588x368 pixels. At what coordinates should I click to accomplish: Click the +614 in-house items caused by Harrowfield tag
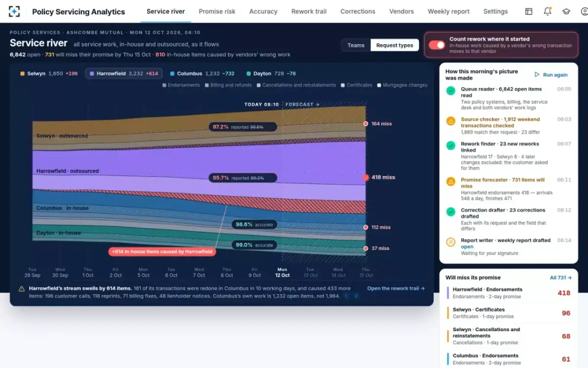162,252
